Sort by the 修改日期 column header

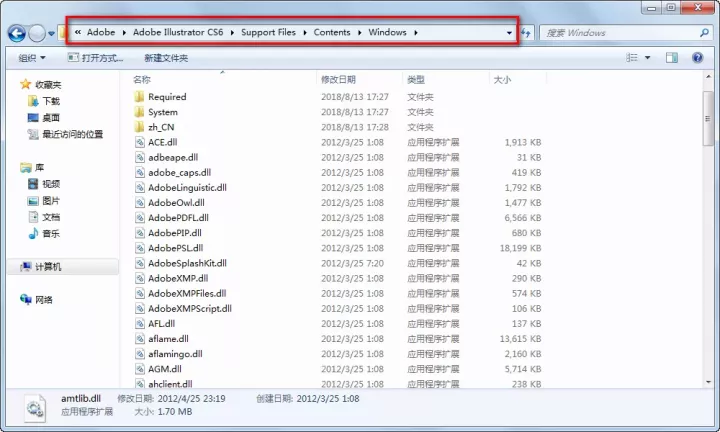coord(338,79)
